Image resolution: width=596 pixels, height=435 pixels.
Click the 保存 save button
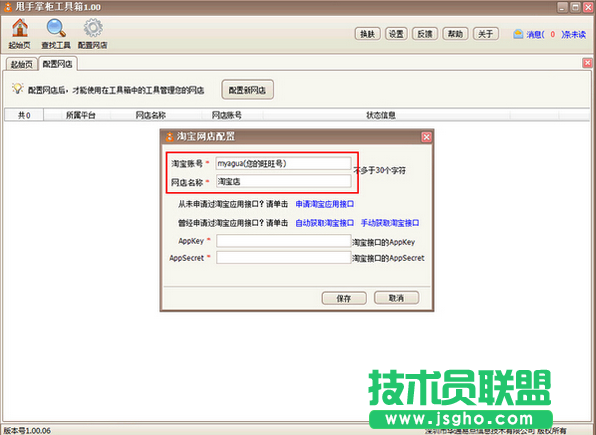[x=344, y=298]
